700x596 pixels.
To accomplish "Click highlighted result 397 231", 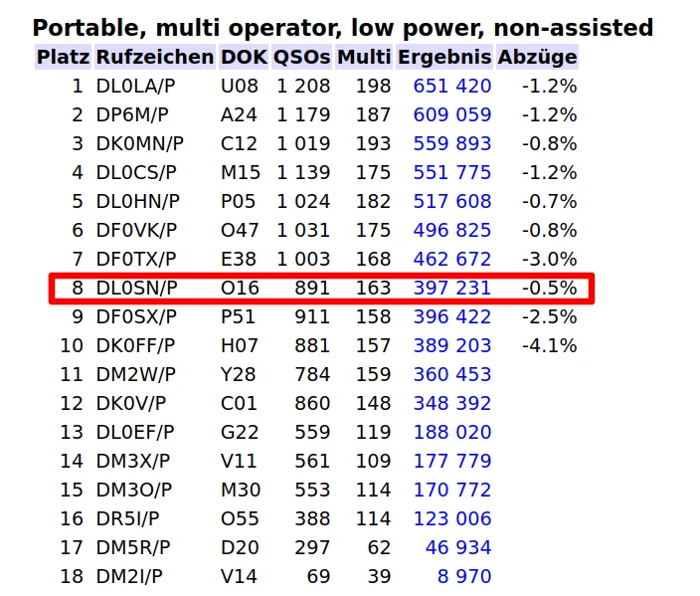I will 451,289.
